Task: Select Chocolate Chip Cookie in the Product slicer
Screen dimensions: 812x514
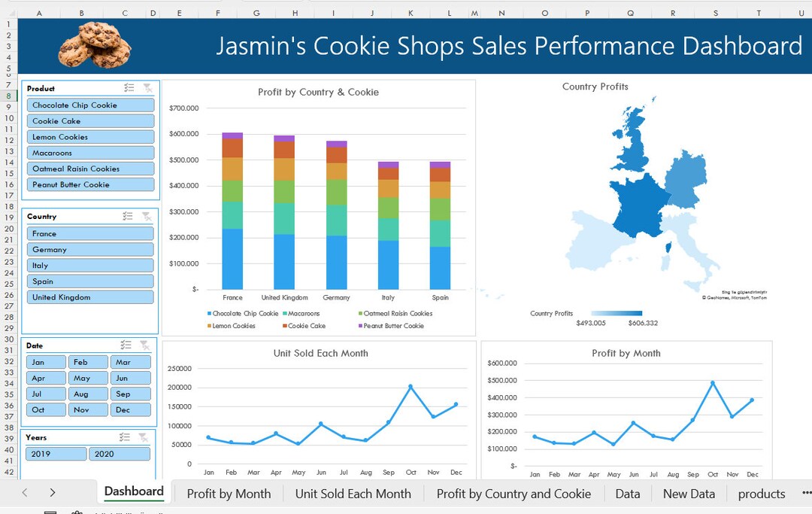Action: click(x=90, y=105)
